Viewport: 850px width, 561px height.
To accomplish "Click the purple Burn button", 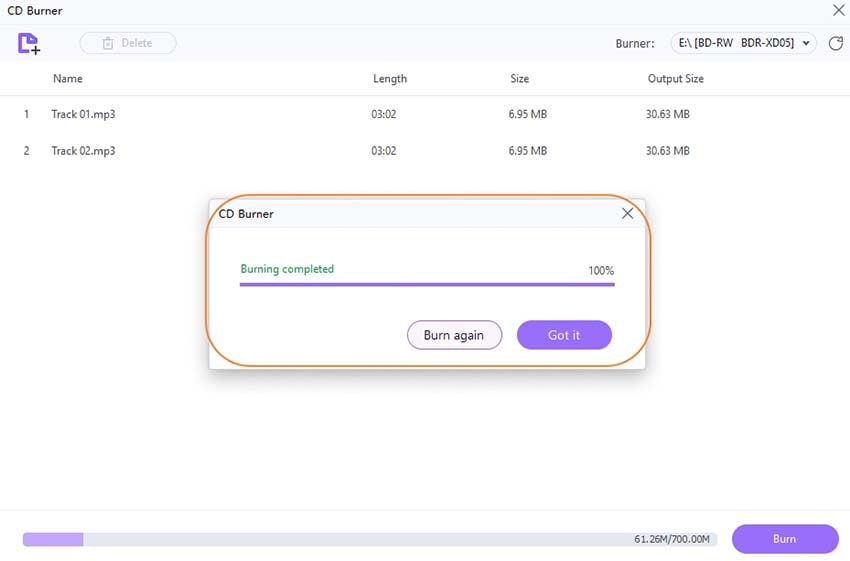I will [x=785, y=539].
